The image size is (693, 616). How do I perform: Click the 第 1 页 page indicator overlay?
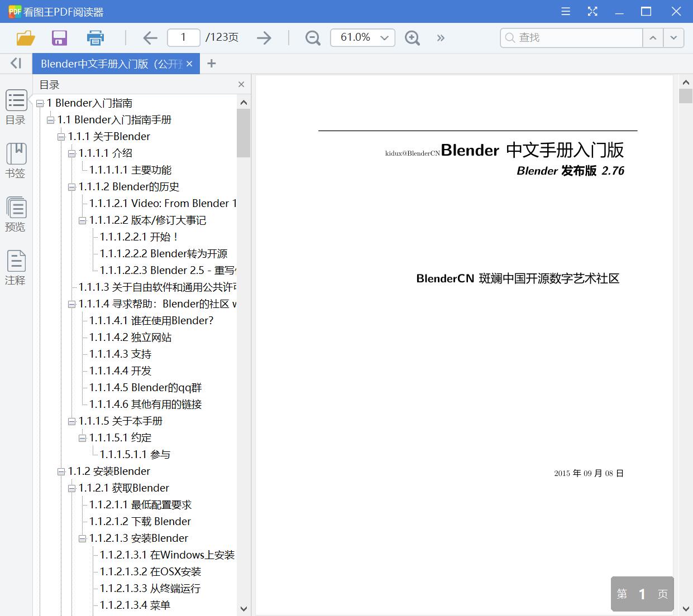point(642,594)
